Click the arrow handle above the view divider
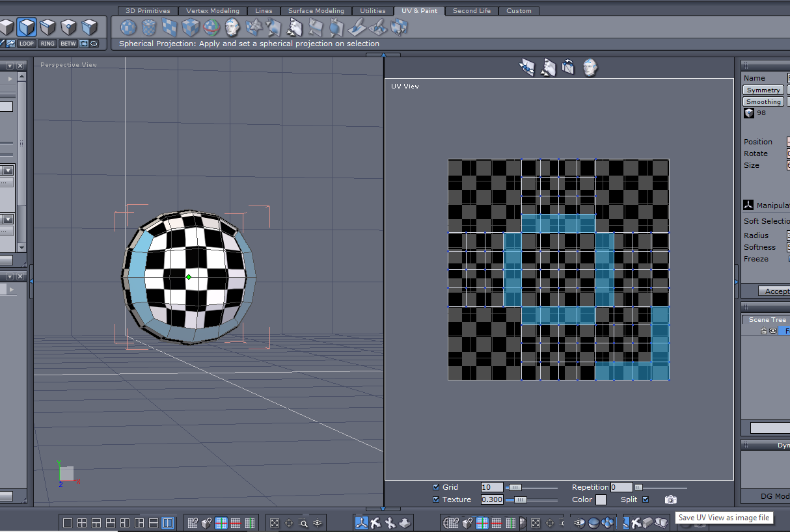 point(383,55)
